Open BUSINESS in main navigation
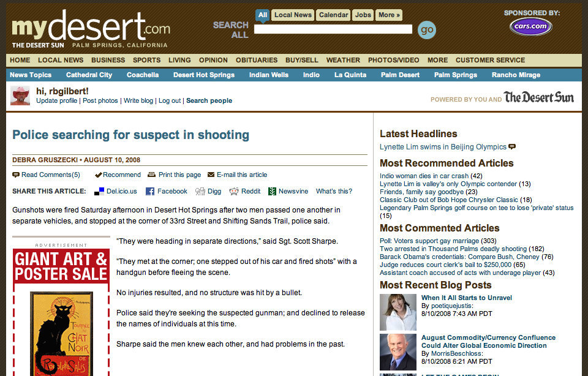This screenshot has width=588, height=376. tap(108, 60)
